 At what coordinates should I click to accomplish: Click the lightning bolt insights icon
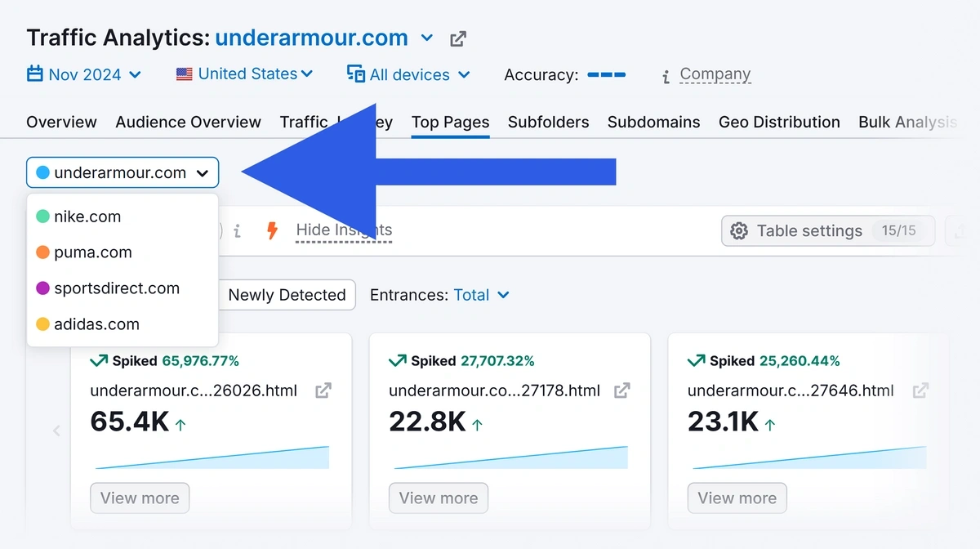(273, 230)
